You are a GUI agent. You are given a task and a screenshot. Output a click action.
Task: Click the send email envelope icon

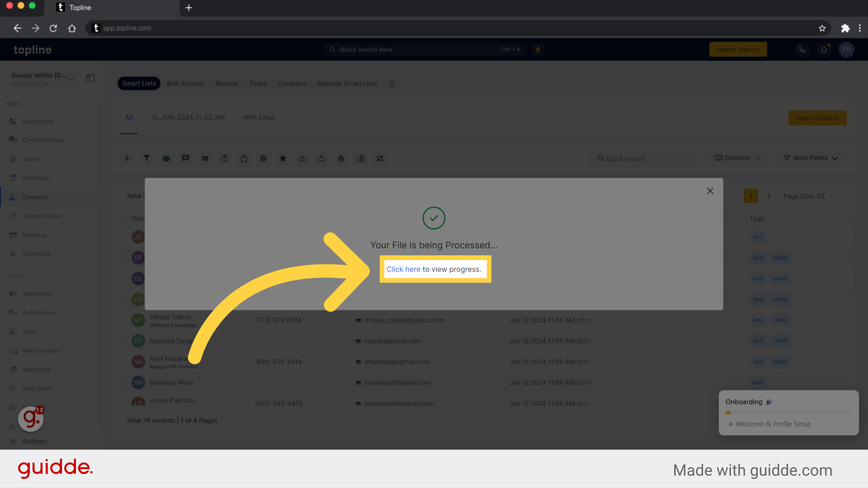point(205,158)
